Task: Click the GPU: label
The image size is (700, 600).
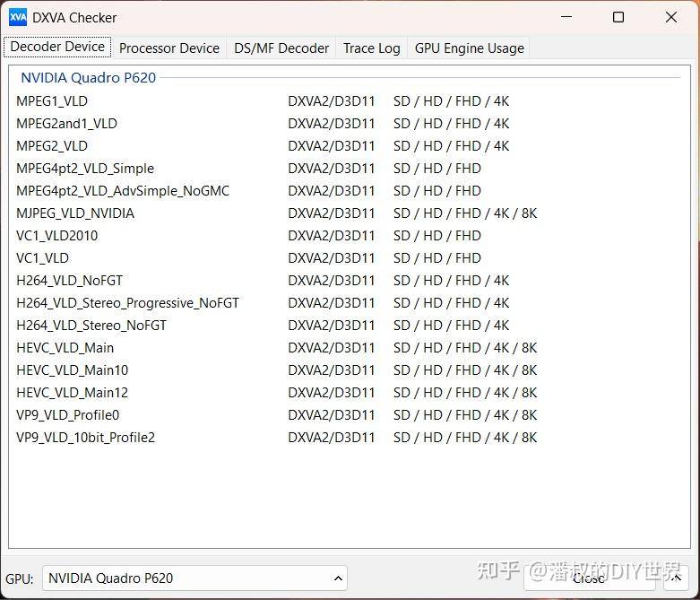Action: (x=20, y=579)
